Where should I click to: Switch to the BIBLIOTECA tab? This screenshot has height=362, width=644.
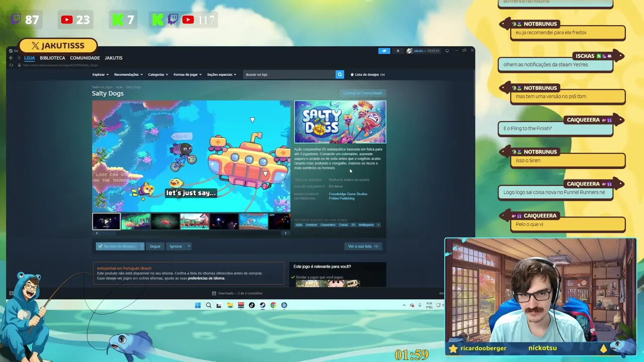[x=52, y=58]
